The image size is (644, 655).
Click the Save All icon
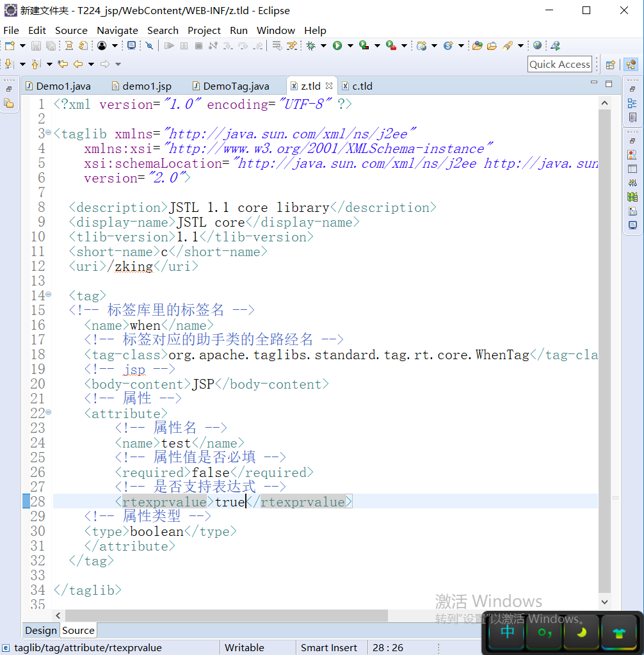[51, 45]
